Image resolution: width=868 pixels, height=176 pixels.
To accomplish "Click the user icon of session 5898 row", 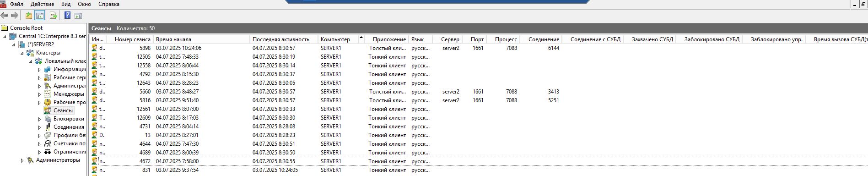I will coord(95,48).
